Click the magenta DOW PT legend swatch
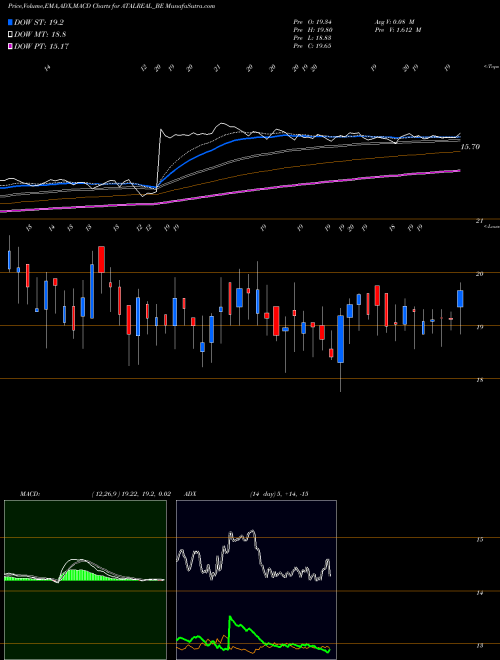 pyautogui.click(x=10, y=46)
